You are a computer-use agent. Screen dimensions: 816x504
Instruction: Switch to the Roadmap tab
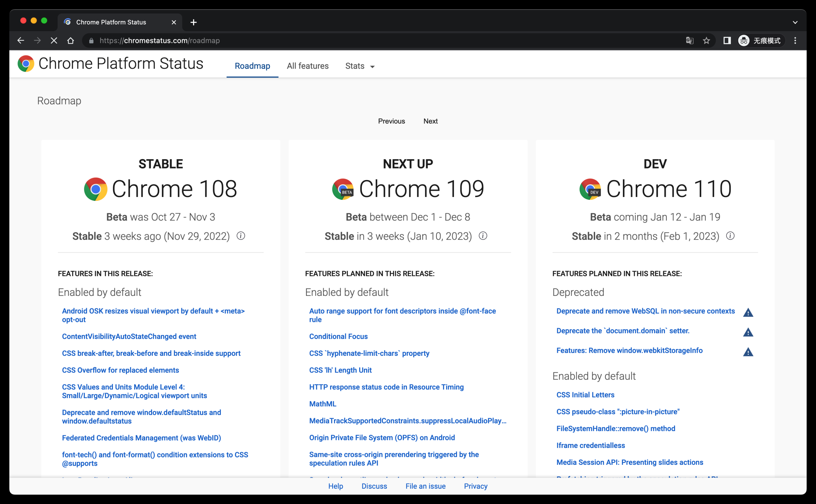pos(252,66)
